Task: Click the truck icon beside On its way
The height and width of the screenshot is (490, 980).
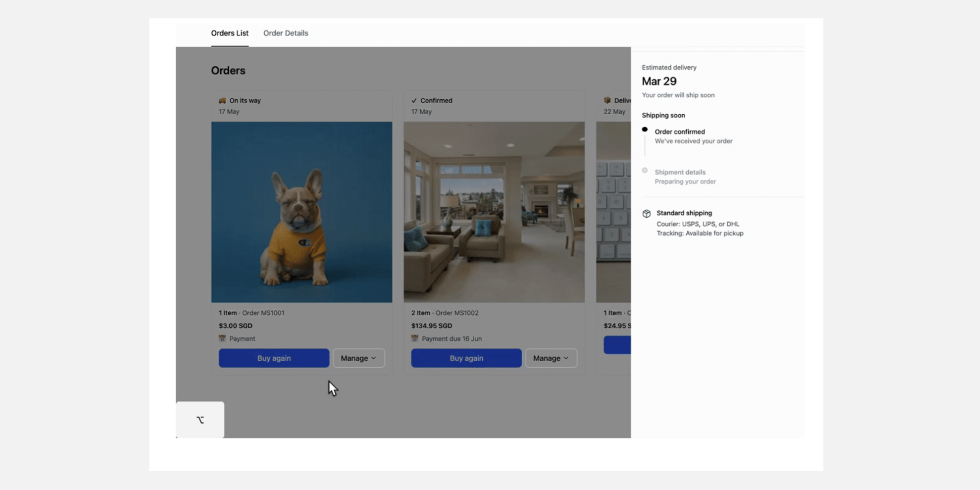Action: click(x=222, y=100)
